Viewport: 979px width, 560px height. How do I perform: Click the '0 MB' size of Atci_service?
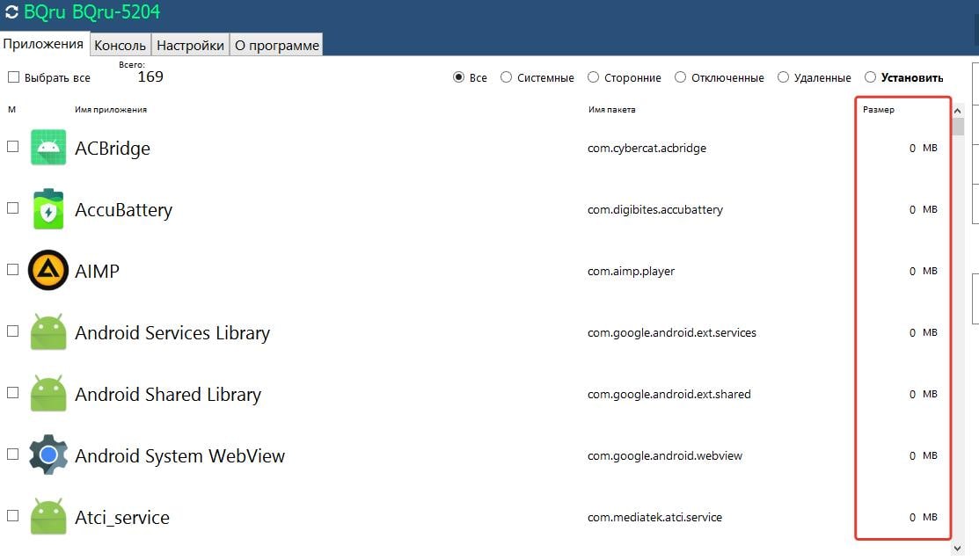coord(923,517)
